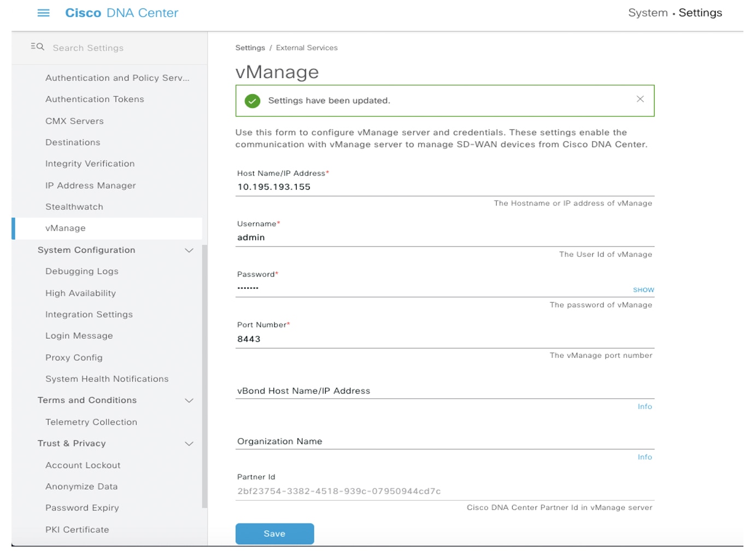Open IP Address Manager settings
The width and height of the screenshot is (756, 558).
tap(90, 185)
